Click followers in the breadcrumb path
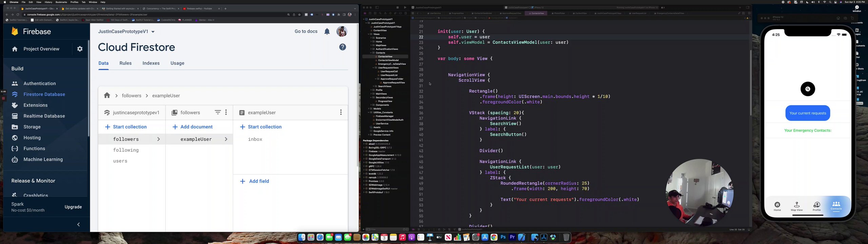The width and height of the screenshot is (868, 244). click(x=132, y=96)
